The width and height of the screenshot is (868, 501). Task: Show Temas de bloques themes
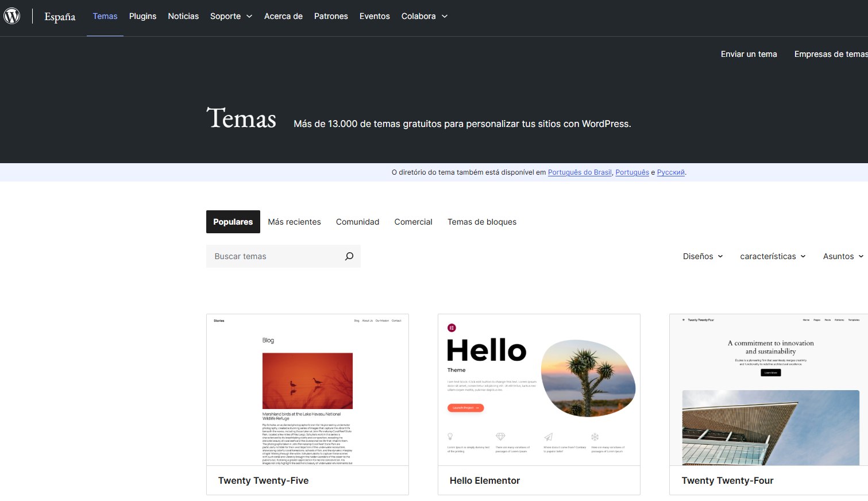coord(482,222)
